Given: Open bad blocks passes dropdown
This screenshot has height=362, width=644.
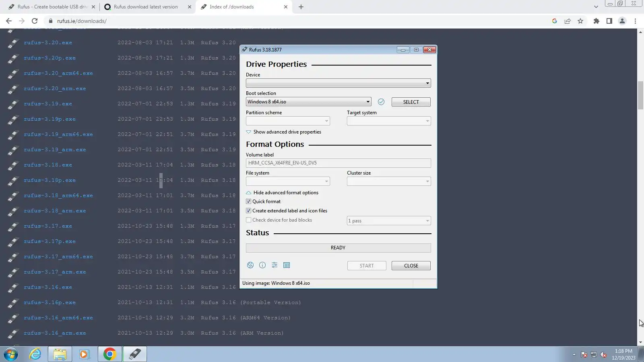Looking at the screenshot, I should (x=389, y=221).
